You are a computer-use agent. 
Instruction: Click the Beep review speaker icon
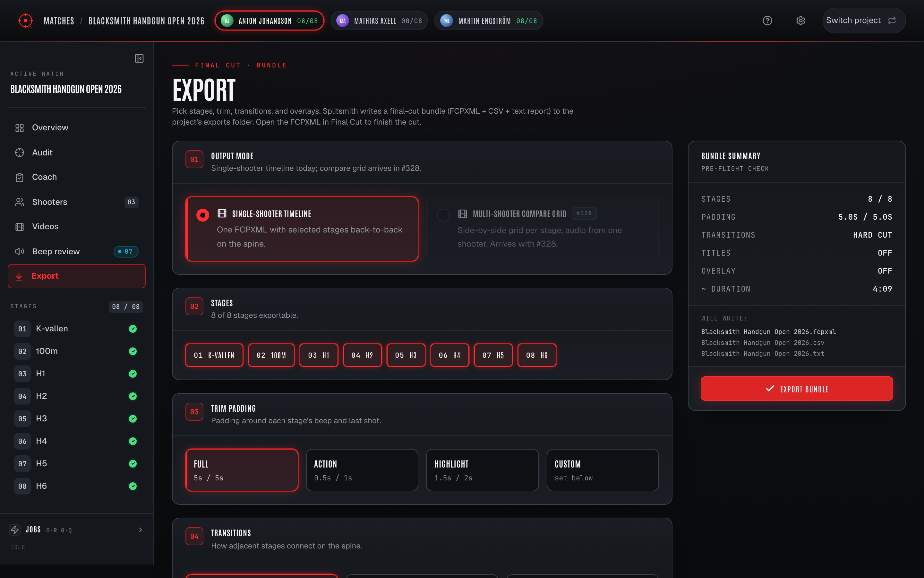click(x=20, y=251)
